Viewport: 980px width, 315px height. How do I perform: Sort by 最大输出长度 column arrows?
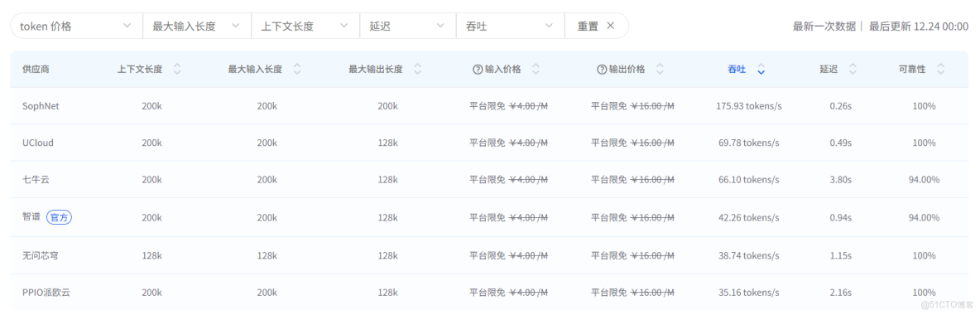pyautogui.click(x=417, y=70)
